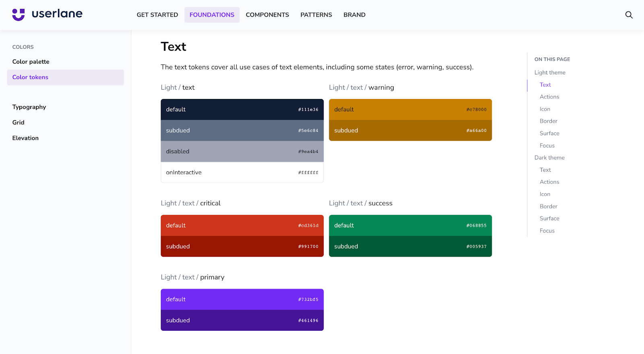The height and width of the screenshot is (354, 644).
Task: Open the Elevation page
Action: pyautogui.click(x=25, y=138)
